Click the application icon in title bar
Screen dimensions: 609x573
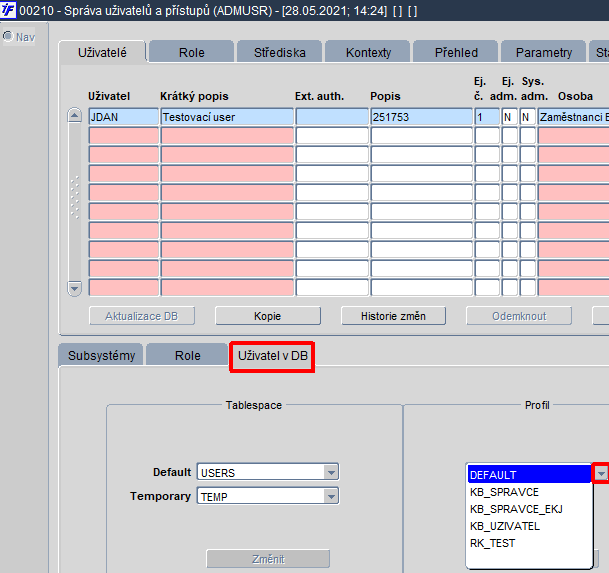click(x=9, y=10)
